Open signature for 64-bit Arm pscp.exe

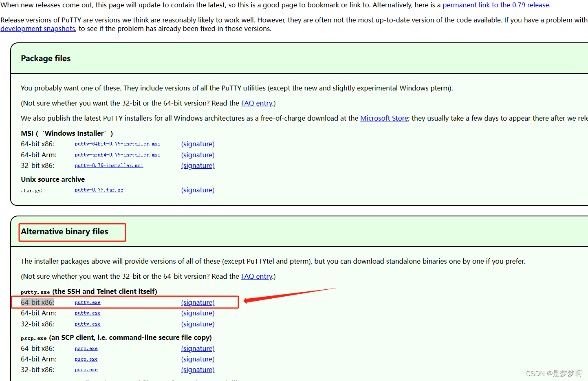(x=198, y=359)
